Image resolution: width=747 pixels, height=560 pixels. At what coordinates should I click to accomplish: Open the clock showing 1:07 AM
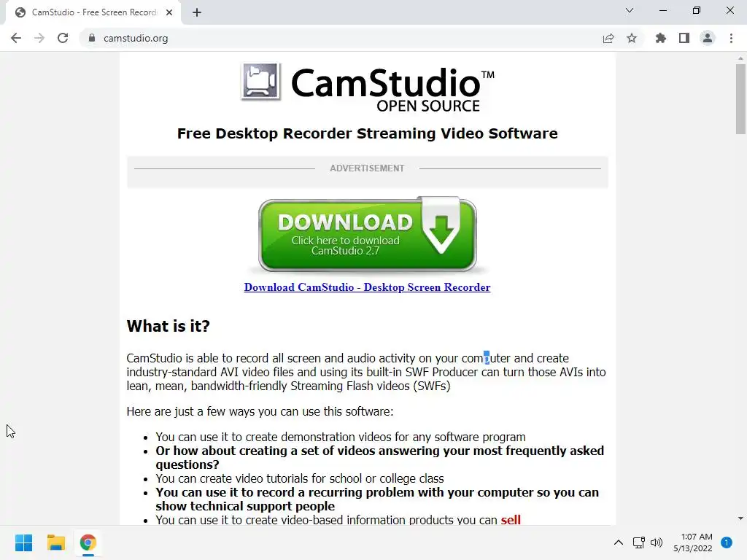693,542
